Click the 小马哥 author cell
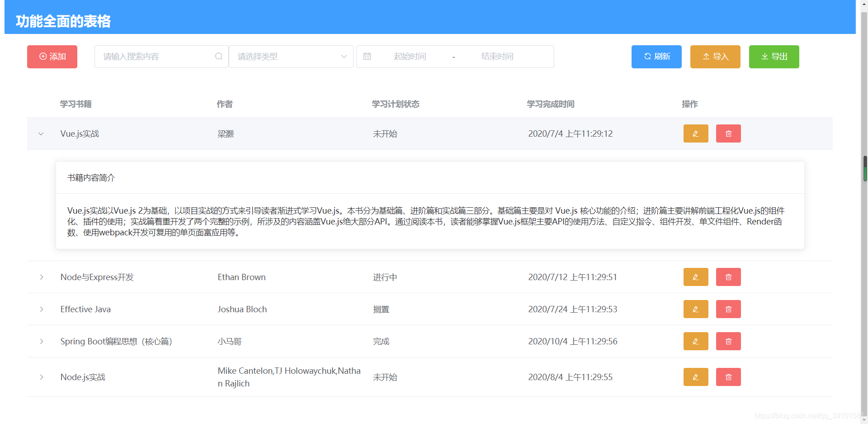 click(230, 341)
